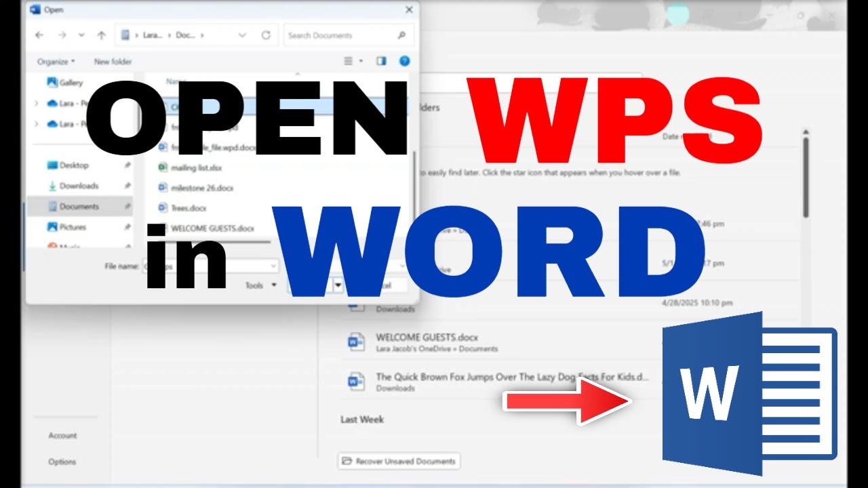Image resolution: width=868 pixels, height=488 pixels.
Task: Open the blue Help icon
Action: 405,61
